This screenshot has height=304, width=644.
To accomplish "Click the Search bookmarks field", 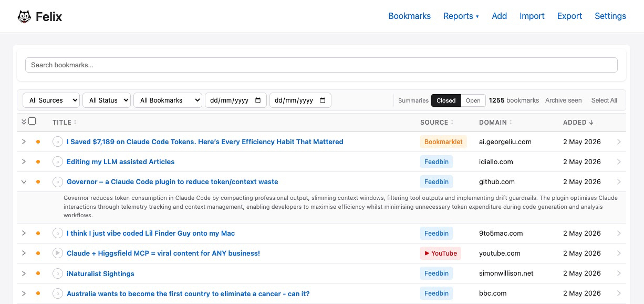I will [x=321, y=65].
